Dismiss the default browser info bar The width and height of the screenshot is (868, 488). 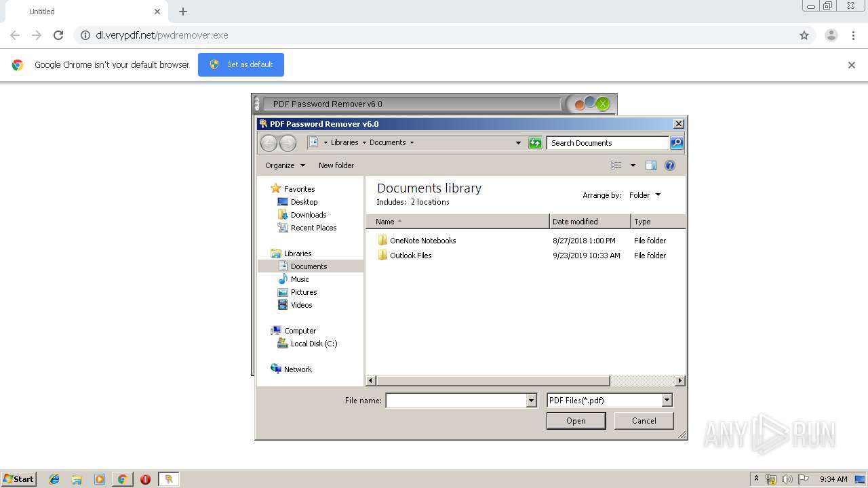point(852,65)
